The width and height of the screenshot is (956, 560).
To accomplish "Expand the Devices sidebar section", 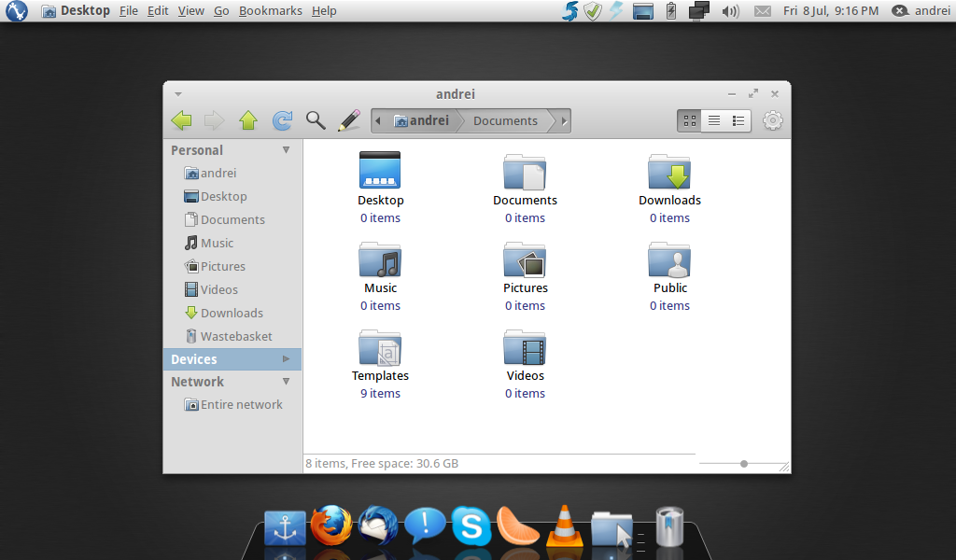I will coord(286,359).
